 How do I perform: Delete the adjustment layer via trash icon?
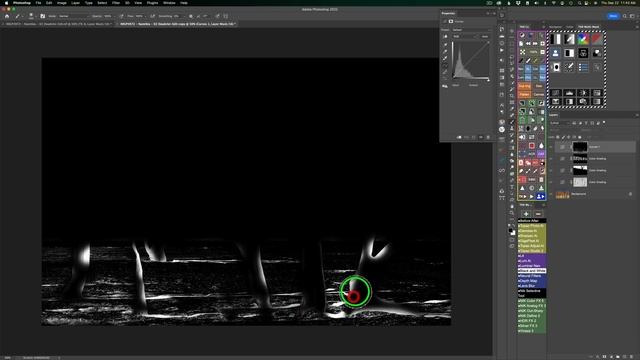point(488,138)
